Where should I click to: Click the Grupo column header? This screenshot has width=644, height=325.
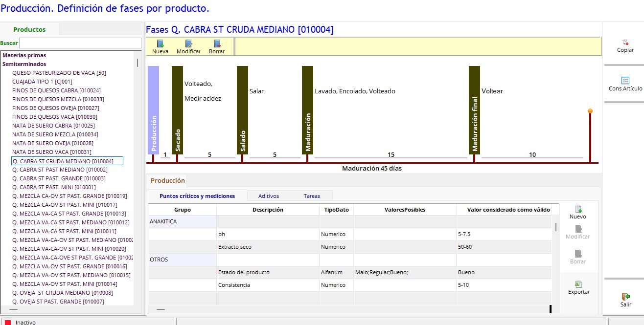(x=182, y=210)
